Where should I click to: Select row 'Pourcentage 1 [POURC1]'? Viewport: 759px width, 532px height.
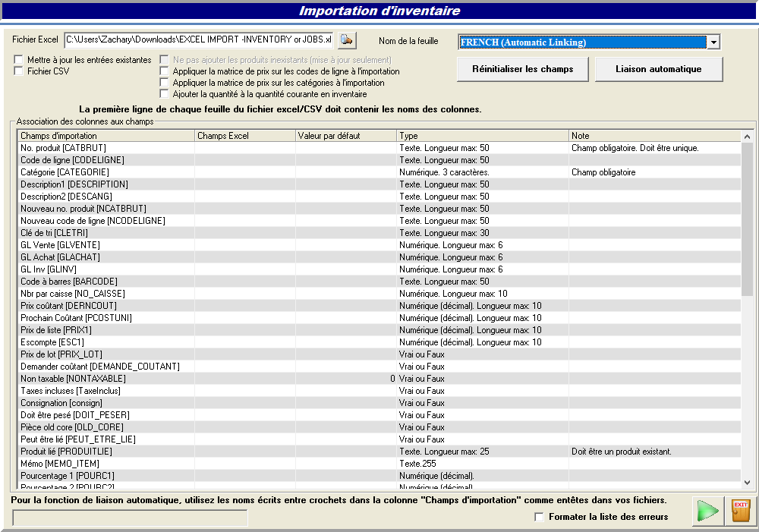(x=379, y=476)
